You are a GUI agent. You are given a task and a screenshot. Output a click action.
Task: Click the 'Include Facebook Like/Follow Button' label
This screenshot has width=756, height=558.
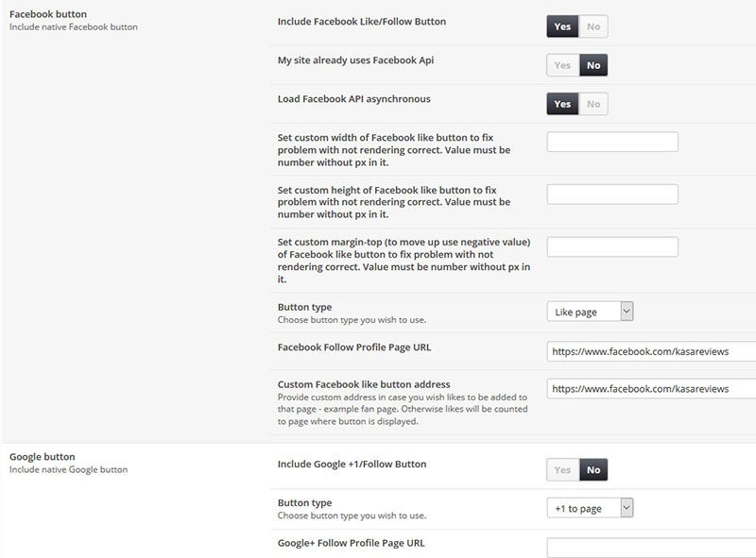click(362, 21)
